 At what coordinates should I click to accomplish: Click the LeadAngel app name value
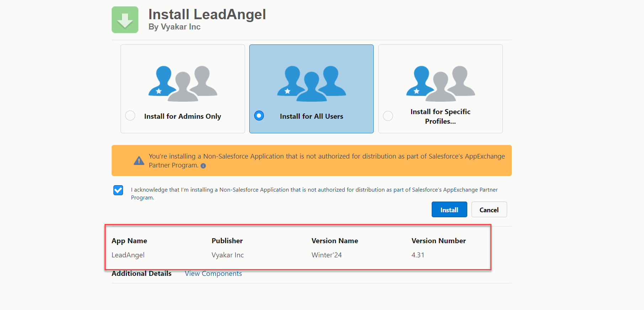(x=128, y=255)
